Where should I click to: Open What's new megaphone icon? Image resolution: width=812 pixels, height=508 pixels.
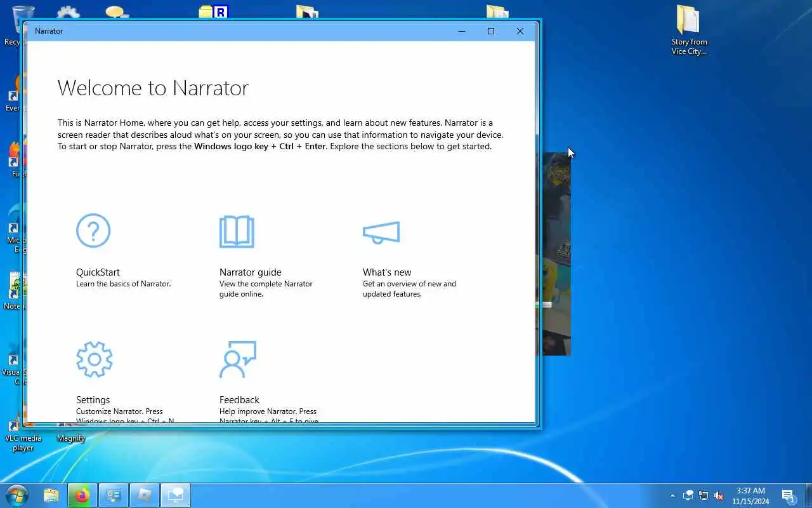coord(381,232)
